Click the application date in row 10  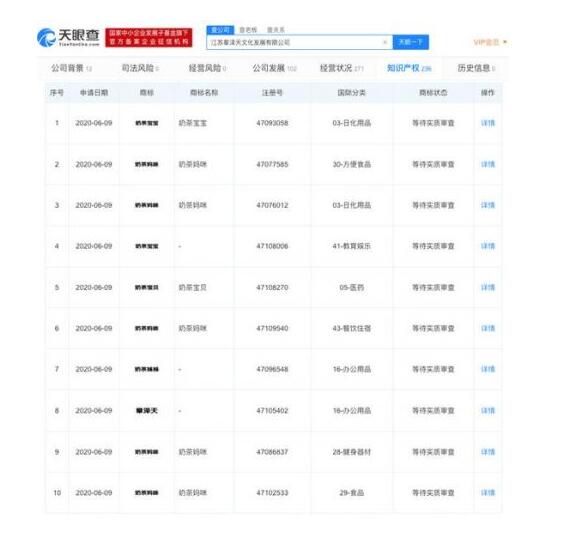click(94, 492)
